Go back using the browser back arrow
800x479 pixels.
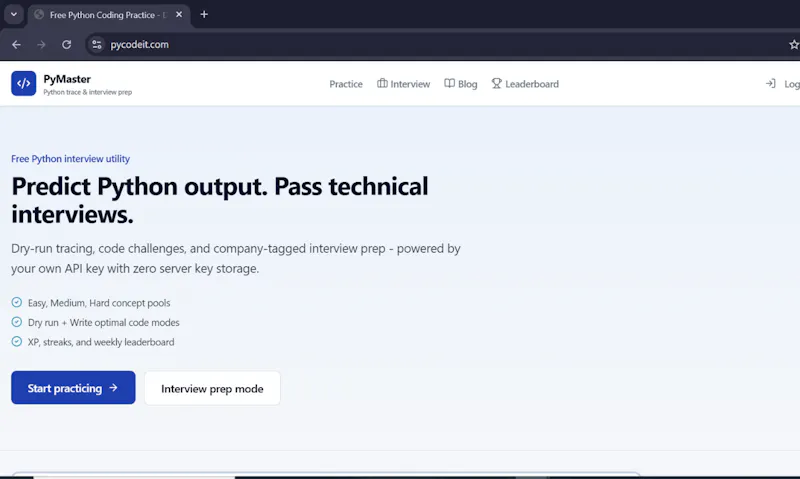click(16, 45)
